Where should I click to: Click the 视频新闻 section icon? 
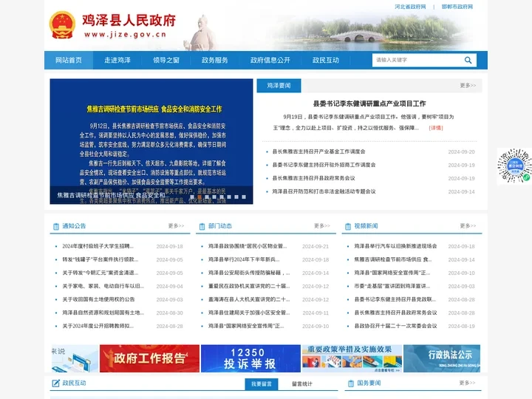348,226
